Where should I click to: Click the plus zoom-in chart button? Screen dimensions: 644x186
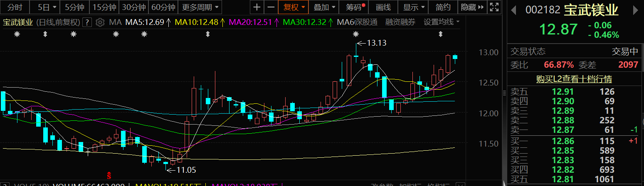tap(257, 7)
